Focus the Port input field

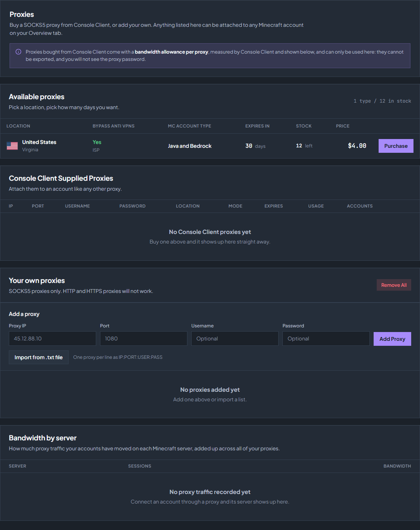pyautogui.click(x=144, y=339)
